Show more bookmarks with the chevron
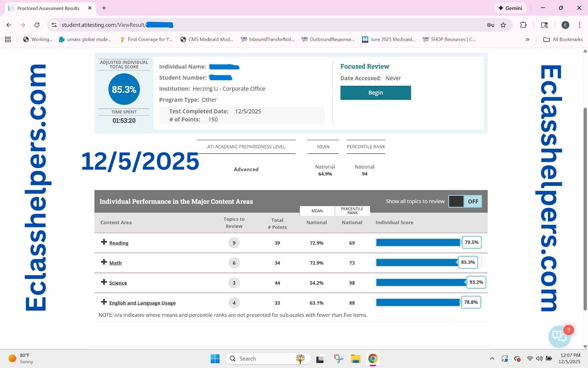The image size is (588, 368). tap(527, 39)
